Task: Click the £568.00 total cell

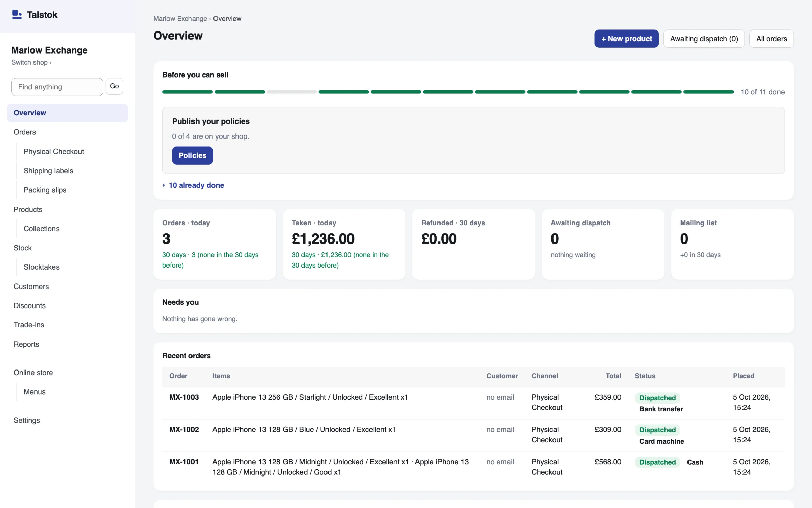Action: click(x=608, y=462)
